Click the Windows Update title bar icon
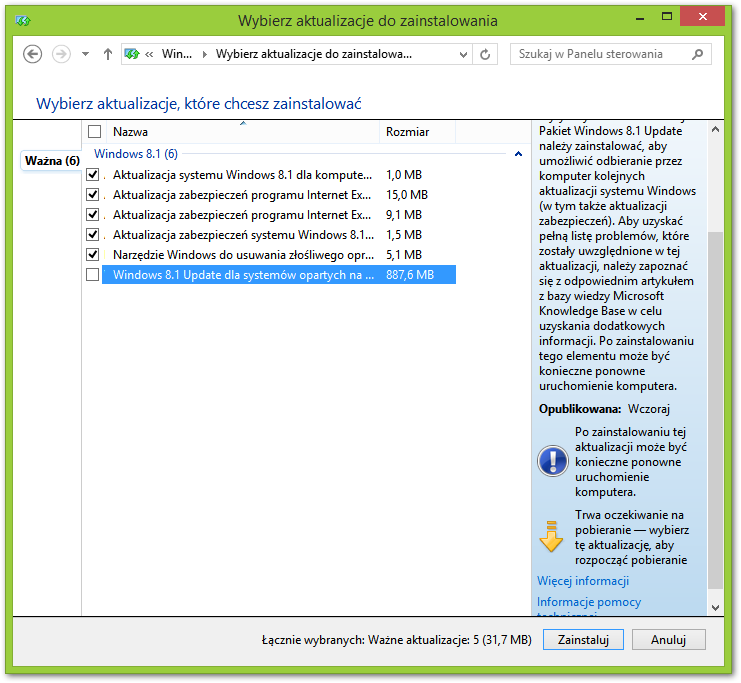The width and height of the screenshot is (741, 683). (x=23, y=21)
